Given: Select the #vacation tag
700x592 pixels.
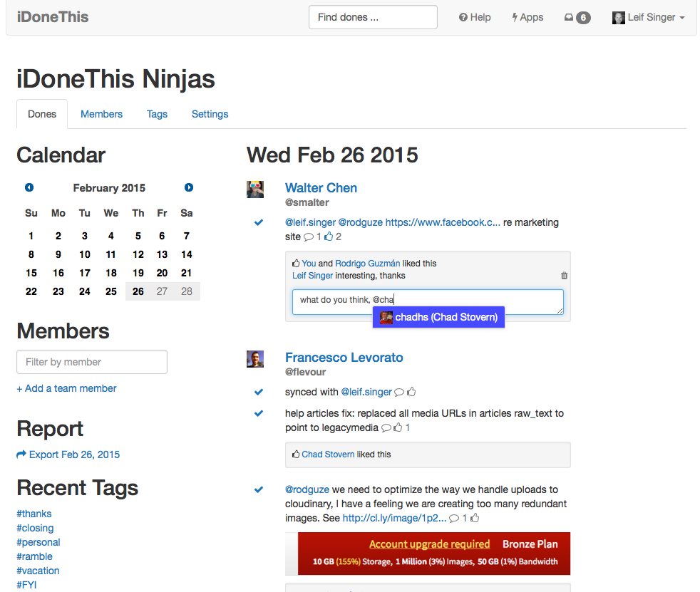Looking at the screenshot, I should click(x=38, y=571).
